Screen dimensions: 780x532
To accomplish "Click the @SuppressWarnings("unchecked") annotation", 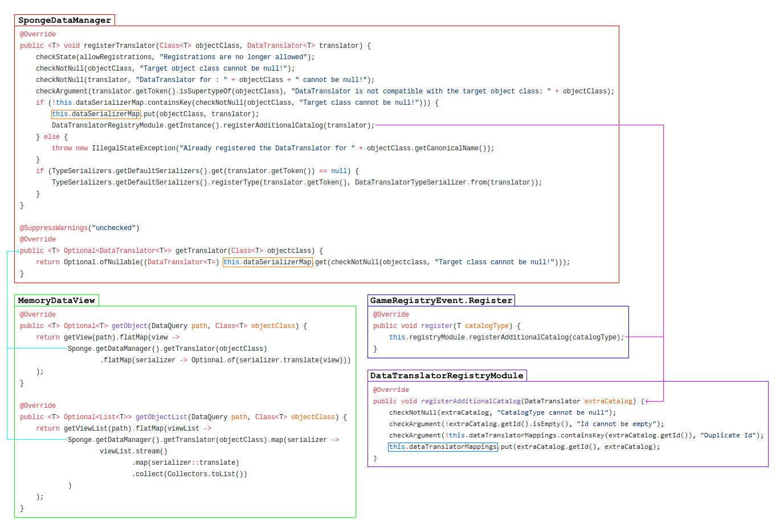I will [x=80, y=228].
